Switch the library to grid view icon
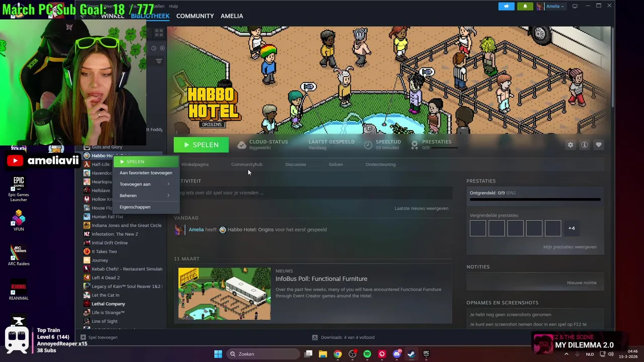 [158, 33]
